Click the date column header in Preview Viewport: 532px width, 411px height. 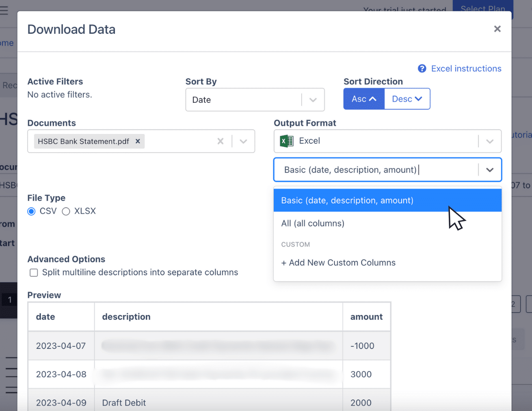point(61,317)
